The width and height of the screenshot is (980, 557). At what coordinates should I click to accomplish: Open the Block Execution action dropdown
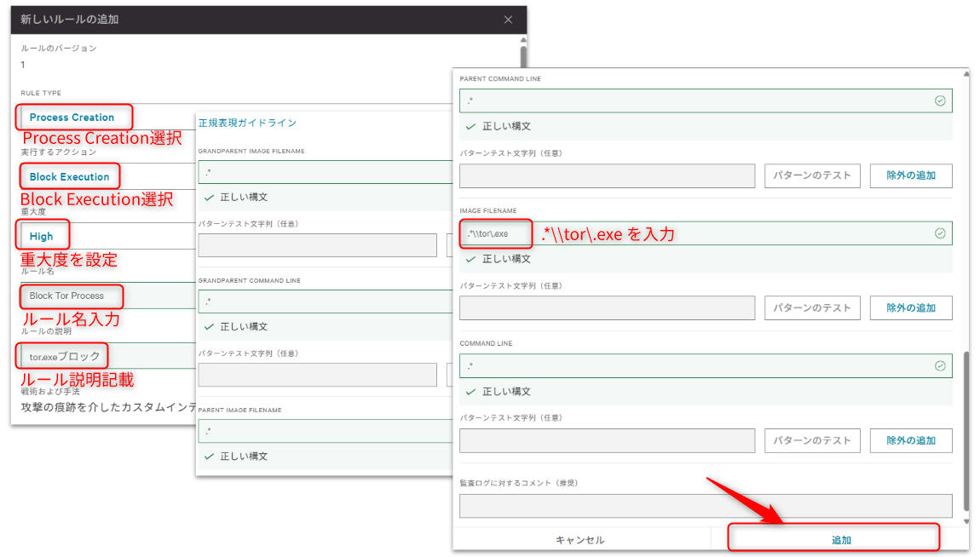[70, 177]
